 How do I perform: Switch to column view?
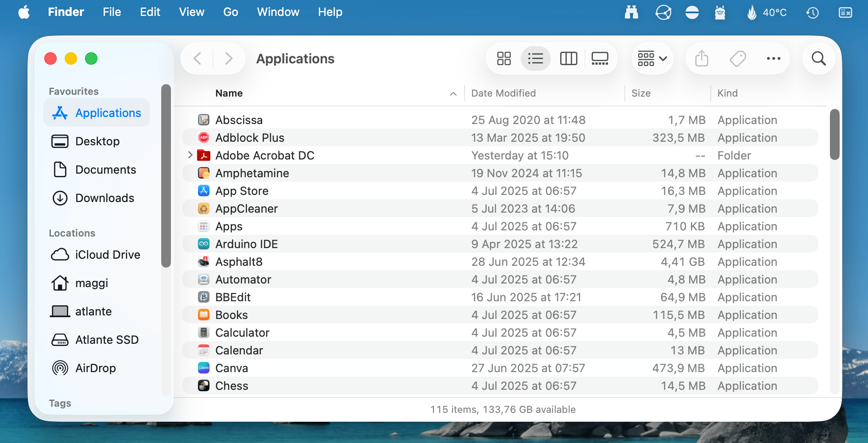[568, 58]
